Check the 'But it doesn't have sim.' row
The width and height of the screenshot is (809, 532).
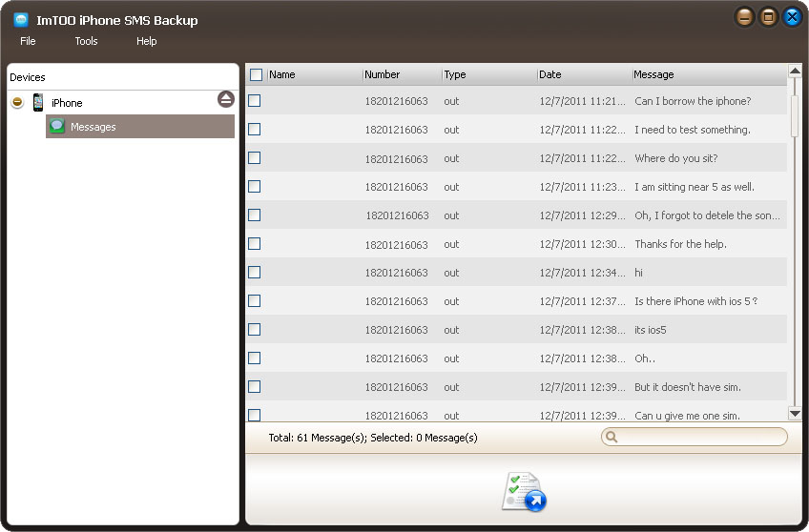point(255,387)
